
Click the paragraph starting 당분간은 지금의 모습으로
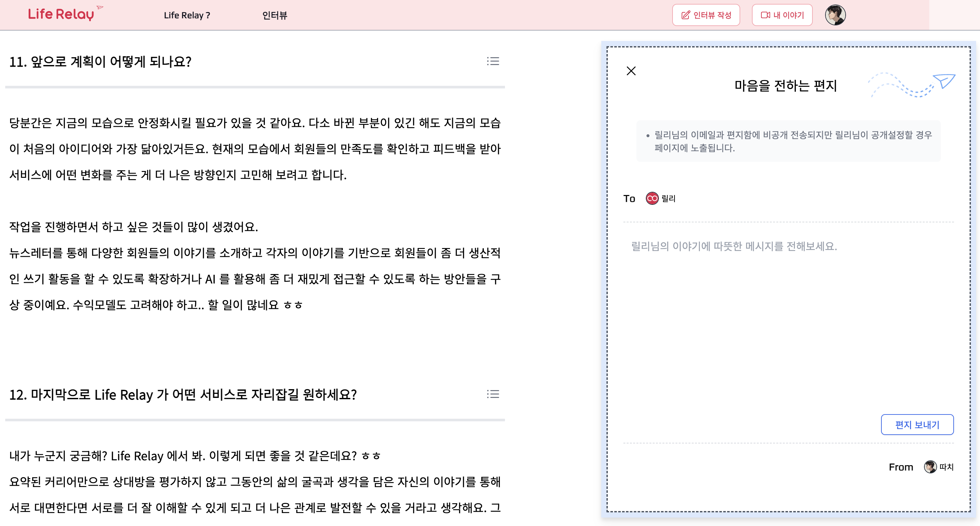click(254, 149)
